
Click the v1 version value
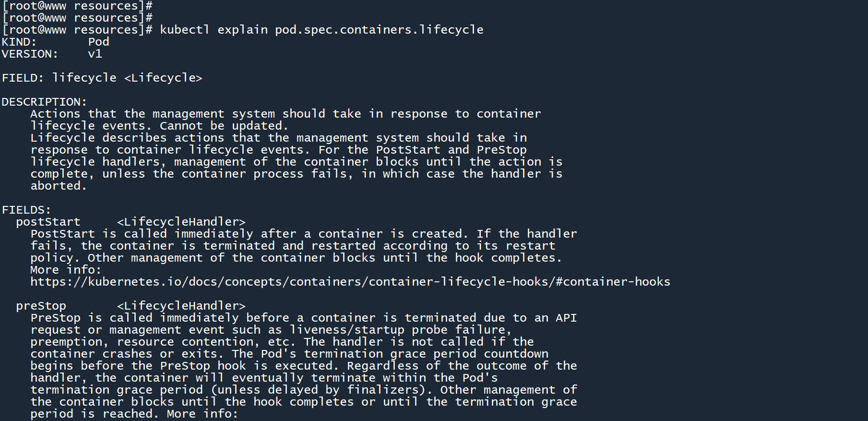pyautogui.click(x=95, y=54)
